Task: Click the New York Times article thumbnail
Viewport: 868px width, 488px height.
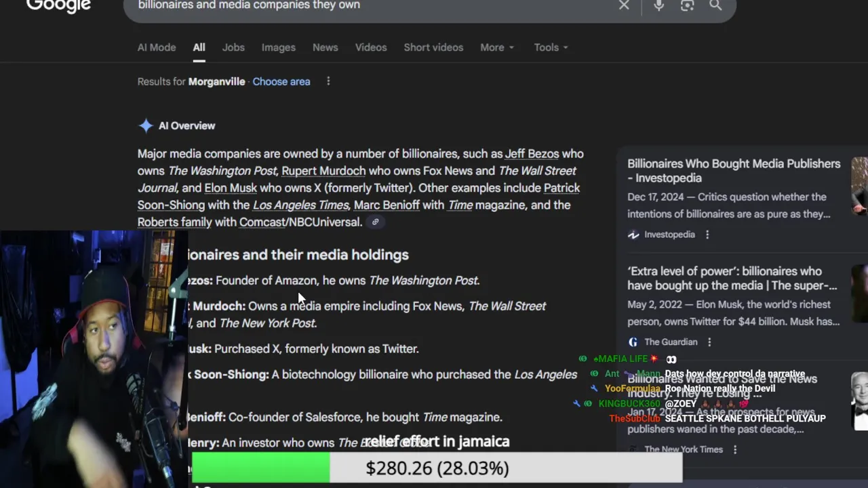Action: (x=860, y=401)
